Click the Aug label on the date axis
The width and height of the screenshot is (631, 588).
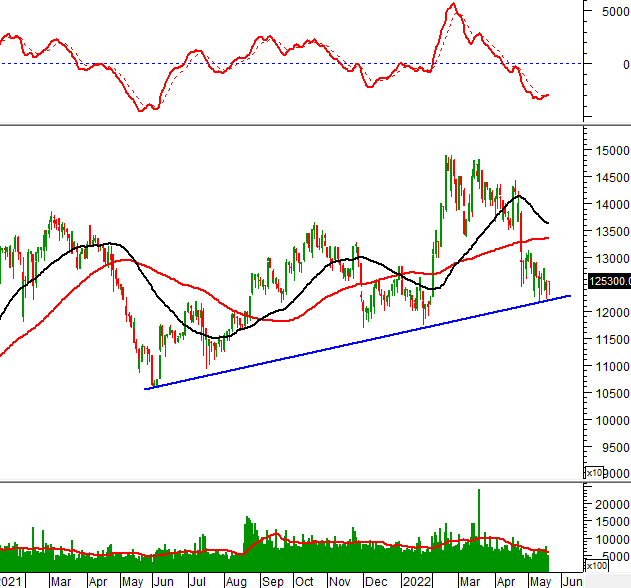pos(236,581)
